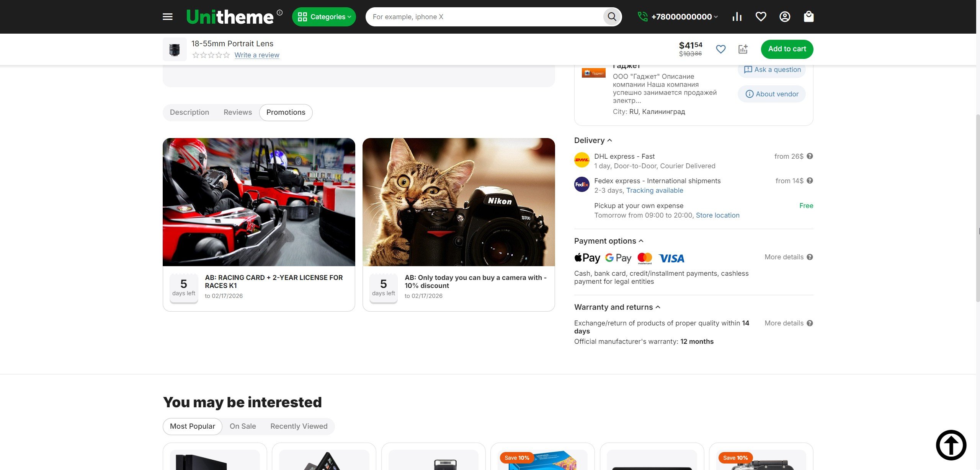Switch to the Reviews tab

point(238,112)
